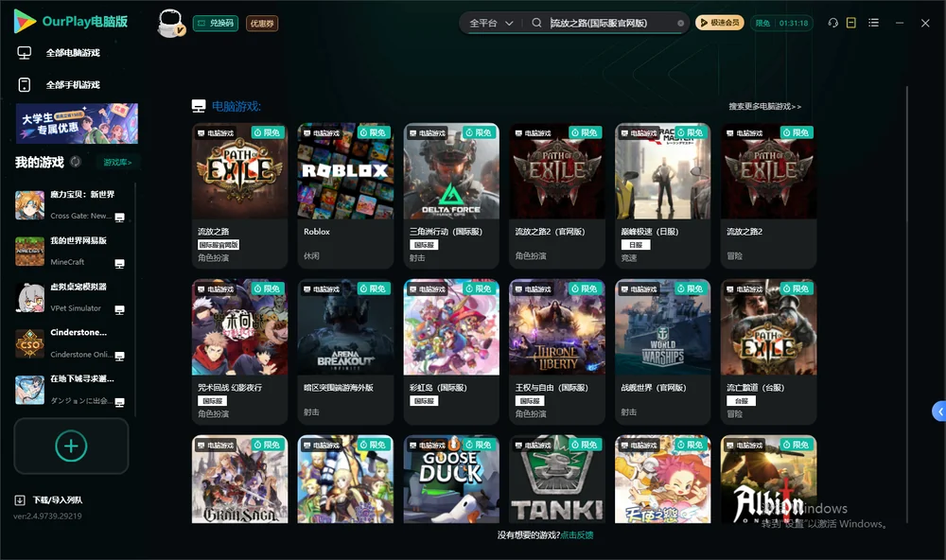Click the version text ver:2.4.9739.29219

(47, 516)
